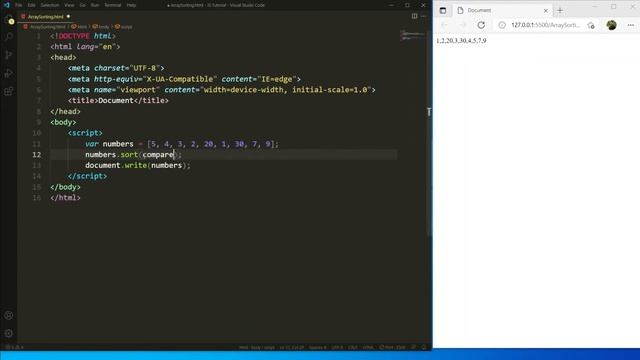Open the Help menu
The height and width of the screenshot is (360, 640).
pos(131,5)
